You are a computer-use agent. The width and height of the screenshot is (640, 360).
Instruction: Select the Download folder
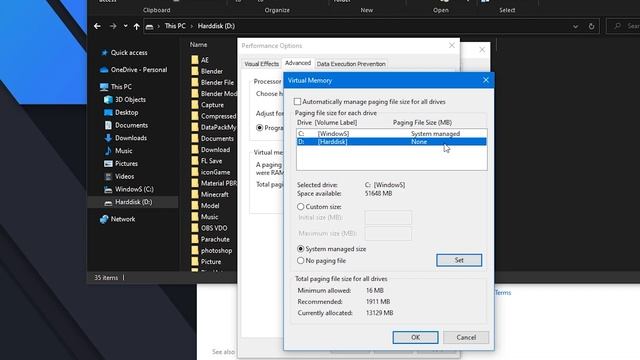[215, 150]
